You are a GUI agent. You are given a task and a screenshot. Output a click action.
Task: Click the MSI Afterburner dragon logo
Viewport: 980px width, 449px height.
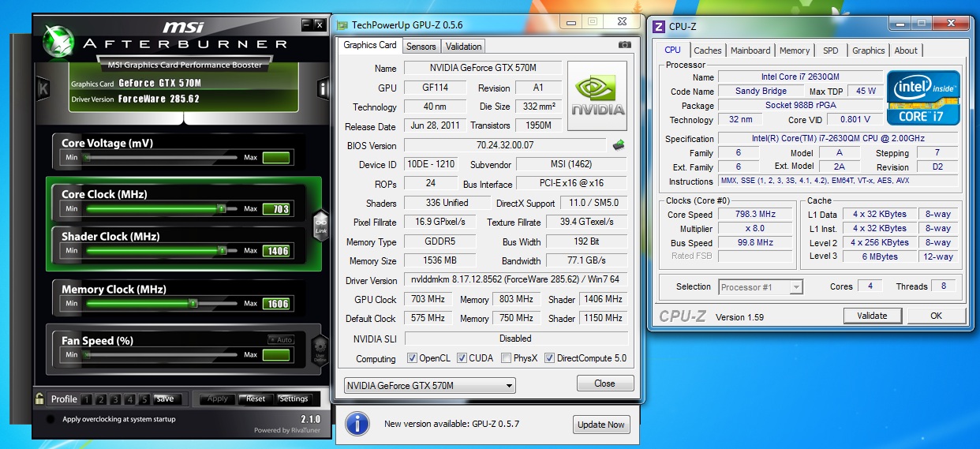coord(58,40)
